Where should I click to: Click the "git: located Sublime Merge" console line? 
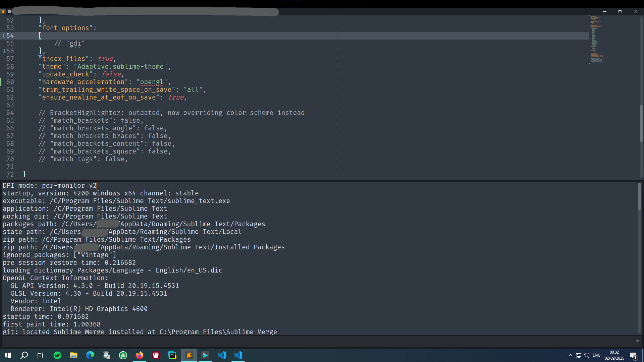coord(140,332)
